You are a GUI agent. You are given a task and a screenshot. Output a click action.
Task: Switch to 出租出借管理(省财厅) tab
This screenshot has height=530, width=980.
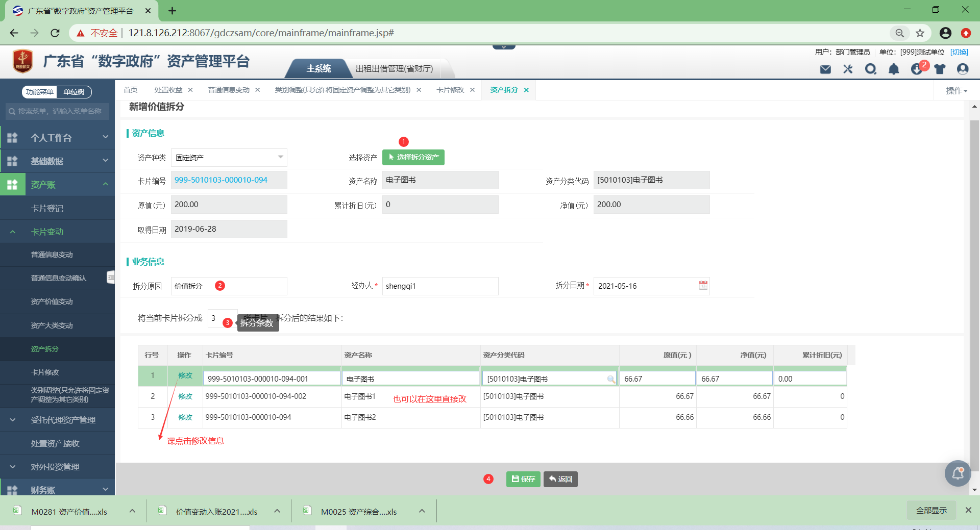pyautogui.click(x=395, y=69)
